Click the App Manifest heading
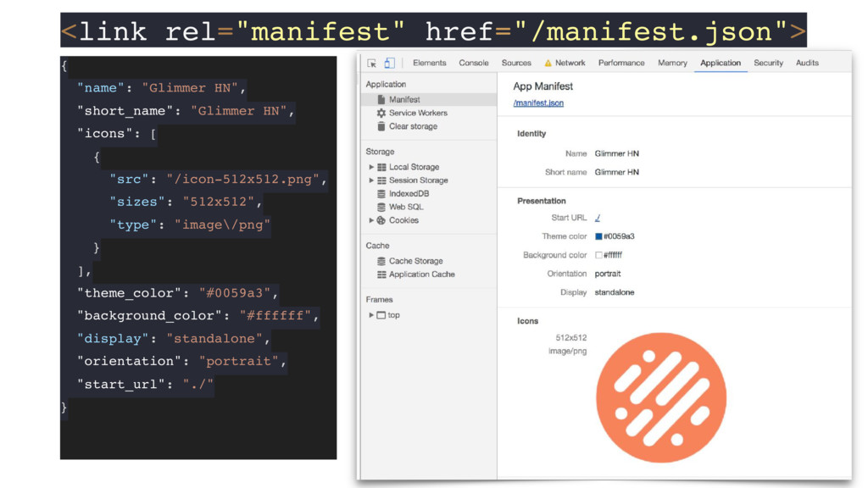The height and width of the screenshot is (488, 868). [x=543, y=86]
